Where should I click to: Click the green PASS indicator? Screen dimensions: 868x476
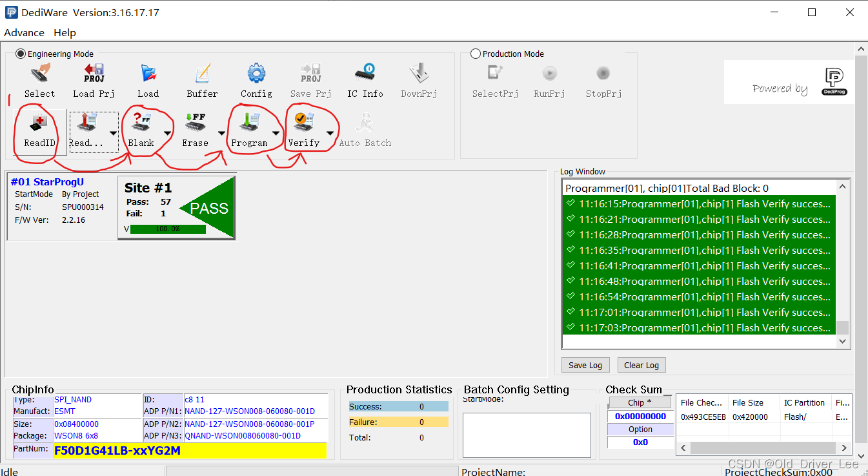tap(207, 208)
